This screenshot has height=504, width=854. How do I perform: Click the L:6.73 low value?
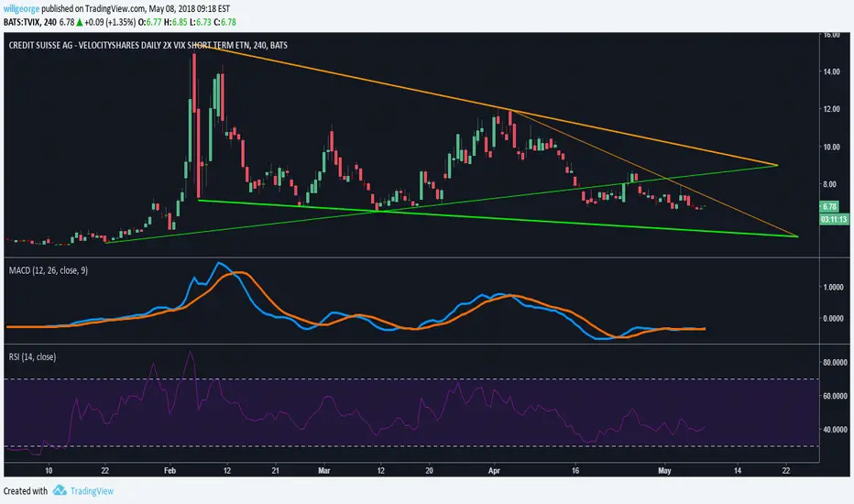(201, 22)
